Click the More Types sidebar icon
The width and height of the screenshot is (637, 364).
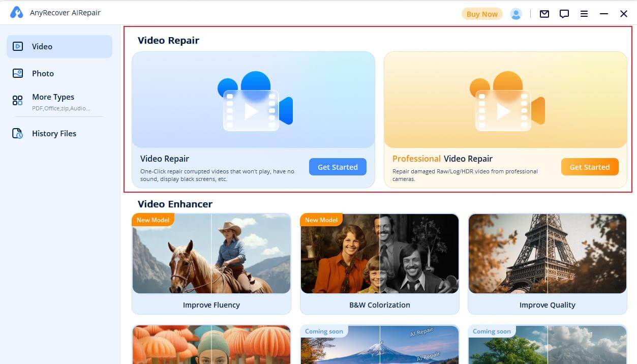coord(17,101)
